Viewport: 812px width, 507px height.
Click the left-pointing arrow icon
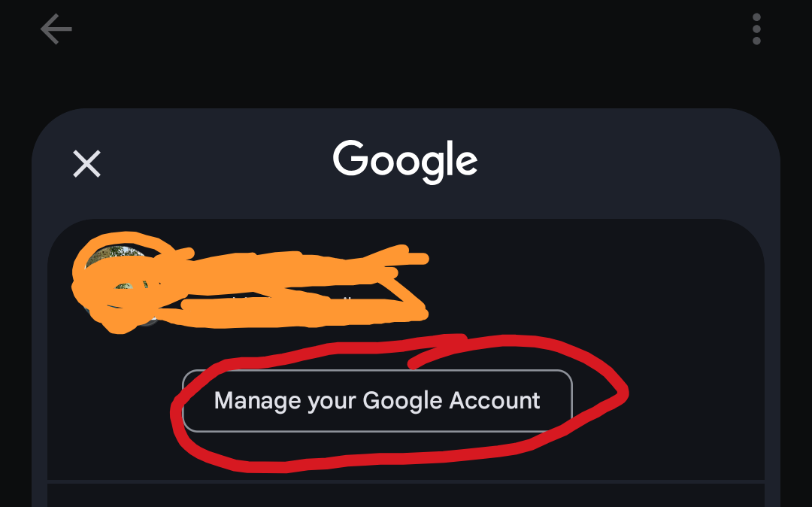56,29
